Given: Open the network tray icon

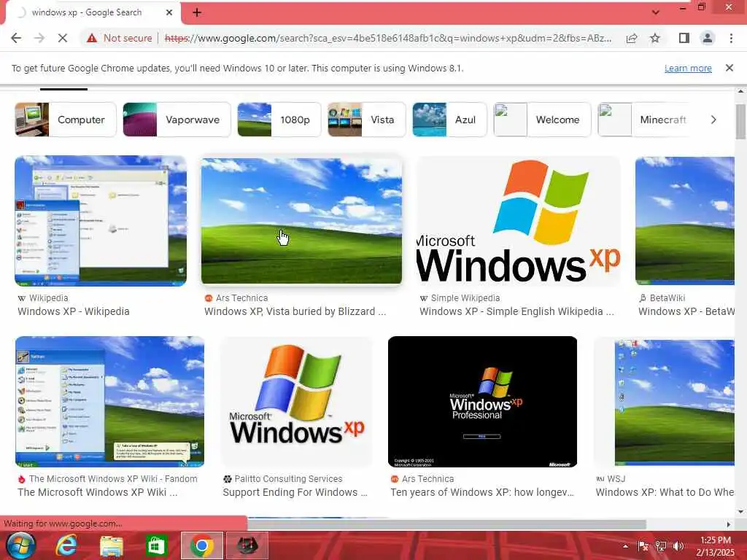Looking at the screenshot, I should point(661,546).
